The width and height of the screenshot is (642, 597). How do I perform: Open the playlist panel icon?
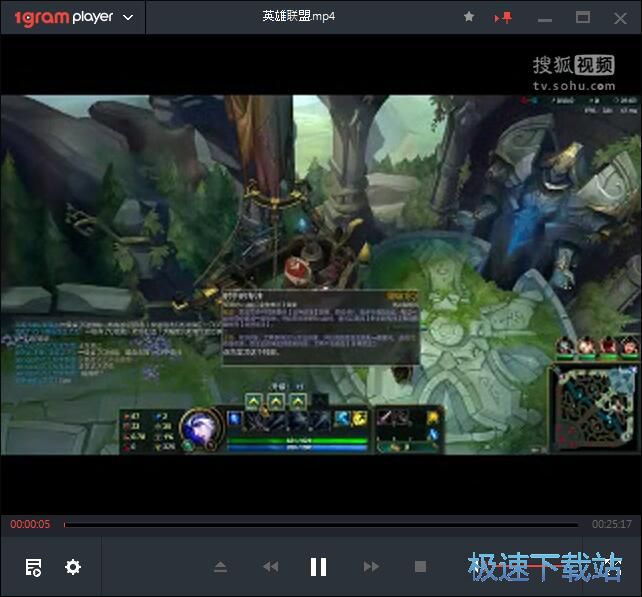33,568
